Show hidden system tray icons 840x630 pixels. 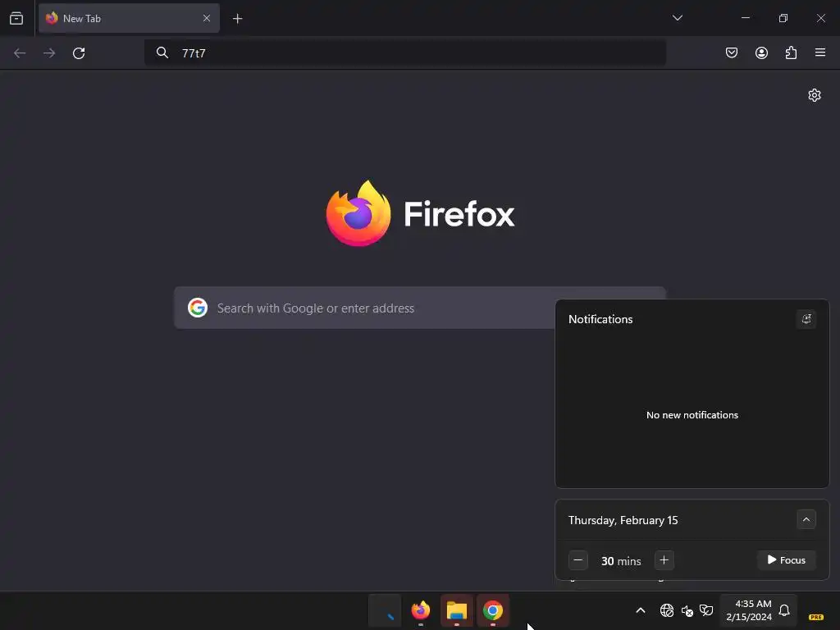pos(640,610)
